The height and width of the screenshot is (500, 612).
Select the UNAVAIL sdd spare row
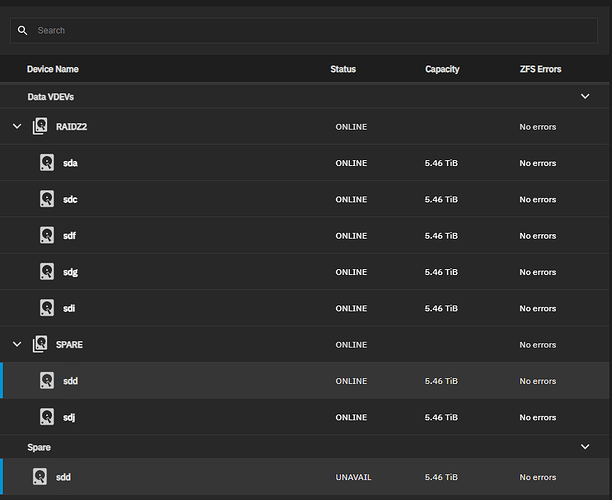(300, 477)
